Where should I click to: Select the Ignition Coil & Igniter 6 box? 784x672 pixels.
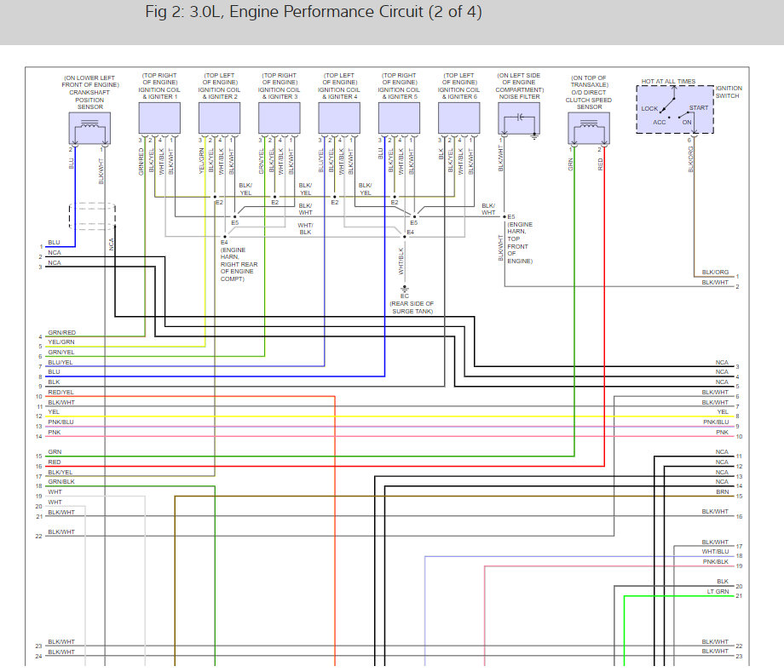coord(459,118)
